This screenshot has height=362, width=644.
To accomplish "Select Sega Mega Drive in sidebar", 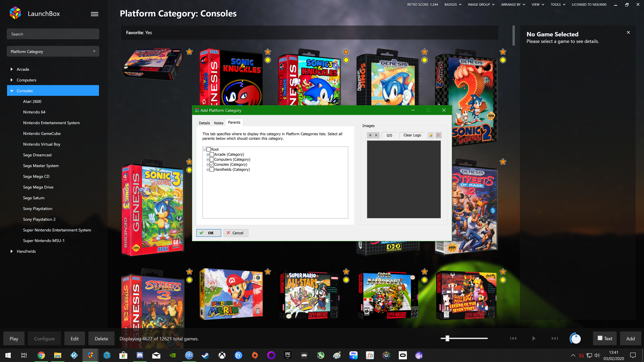I will pyautogui.click(x=38, y=187).
